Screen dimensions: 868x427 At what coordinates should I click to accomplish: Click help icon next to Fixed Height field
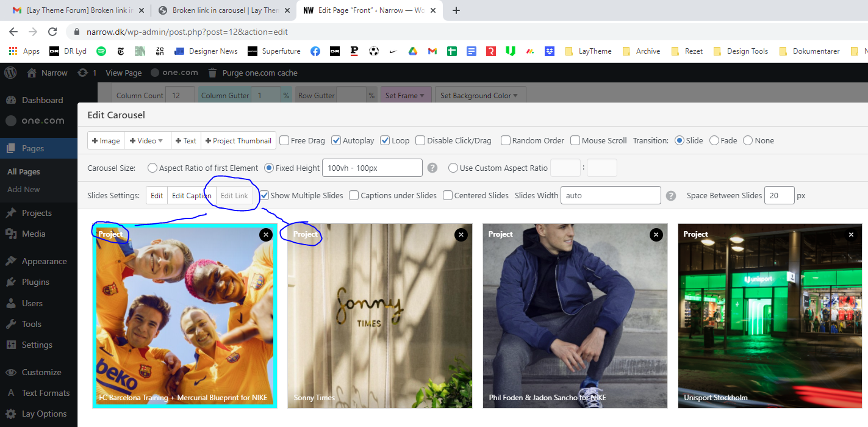(x=432, y=168)
